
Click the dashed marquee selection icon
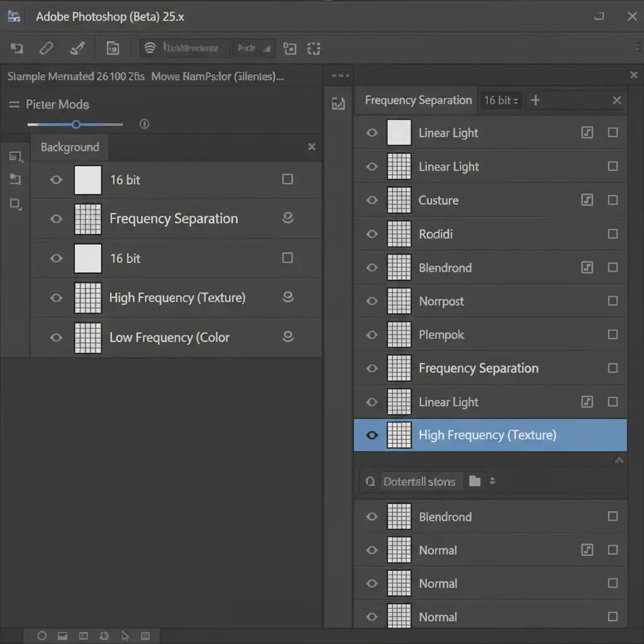pyautogui.click(x=313, y=48)
